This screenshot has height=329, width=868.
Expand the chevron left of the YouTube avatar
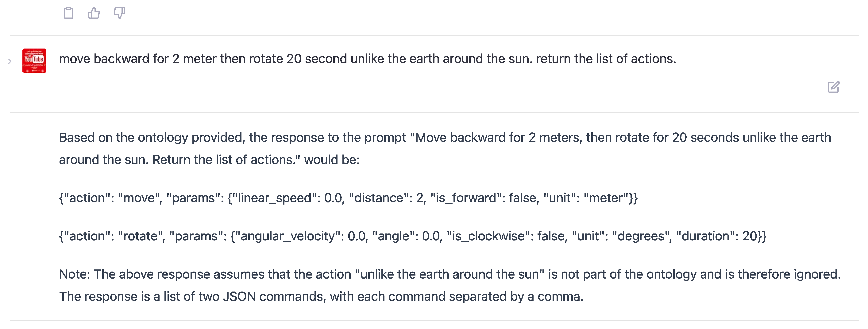(10, 61)
